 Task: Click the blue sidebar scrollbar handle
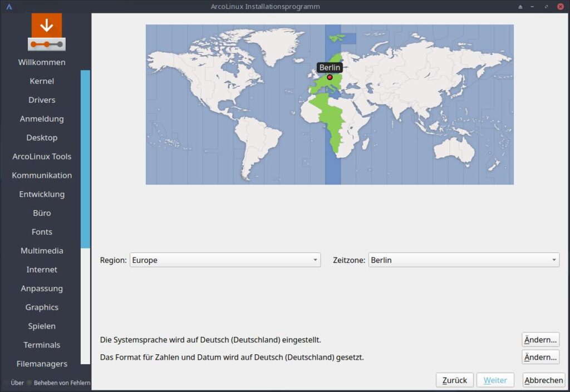point(85,159)
